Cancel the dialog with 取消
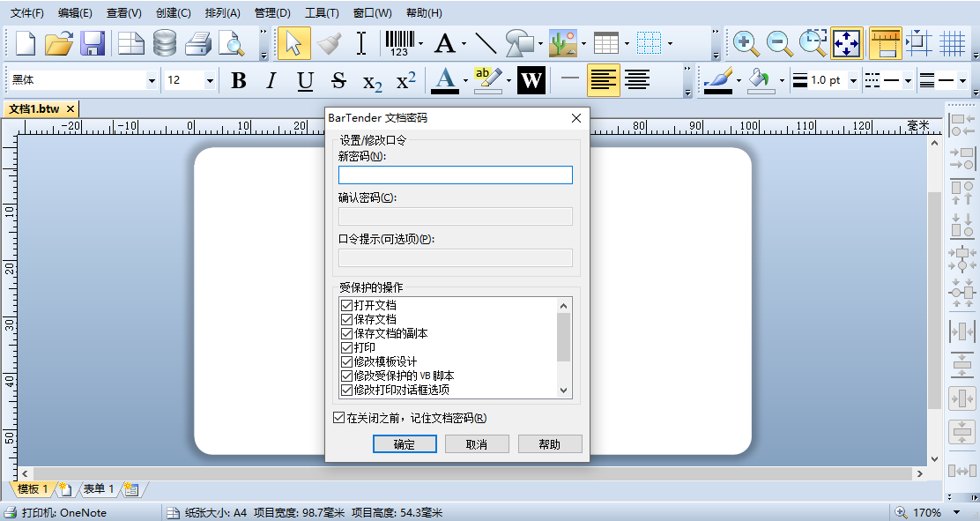The height and width of the screenshot is (521, 980). [477, 444]
